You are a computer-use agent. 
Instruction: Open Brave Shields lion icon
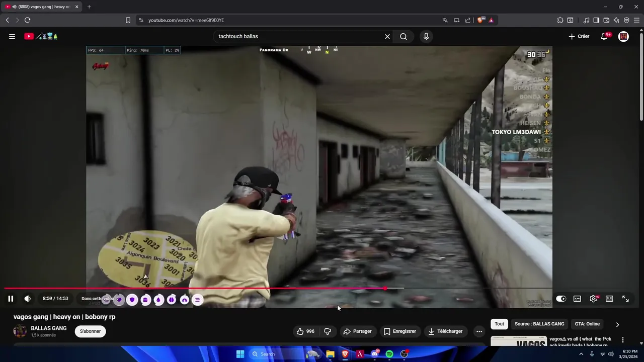click(480, 20)
